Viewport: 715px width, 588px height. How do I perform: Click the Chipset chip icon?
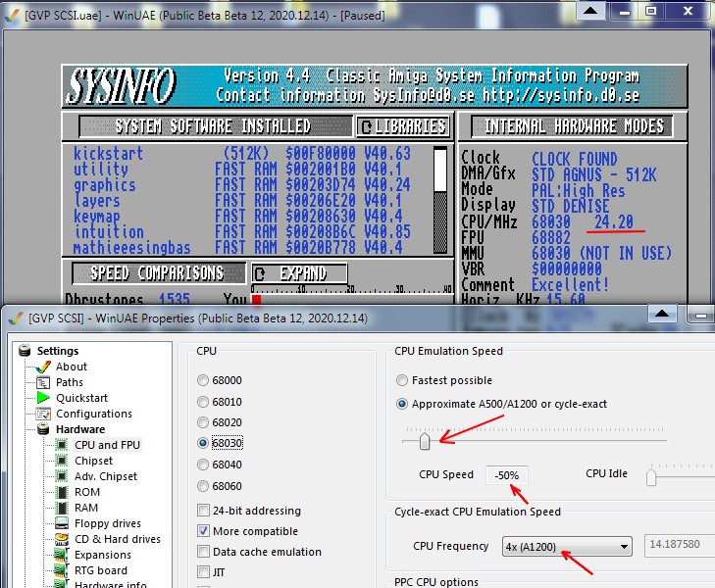(62, 461)
